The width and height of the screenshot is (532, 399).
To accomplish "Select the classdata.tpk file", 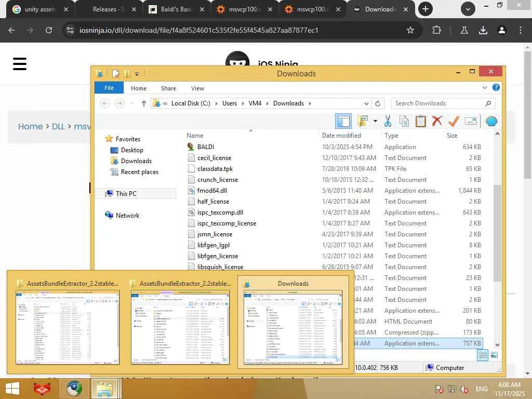I will (x=215, y=169).
